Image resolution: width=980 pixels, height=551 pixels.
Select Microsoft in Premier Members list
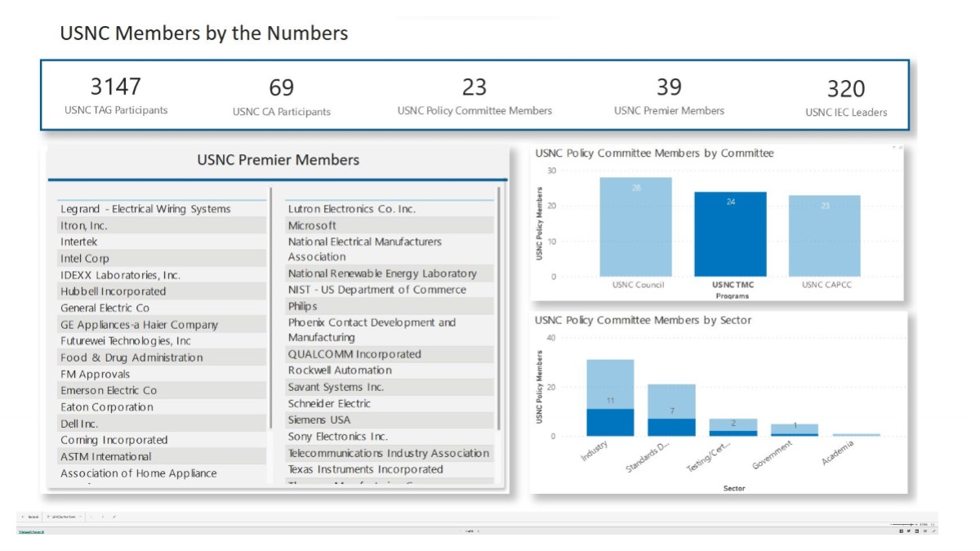point(312,225)
